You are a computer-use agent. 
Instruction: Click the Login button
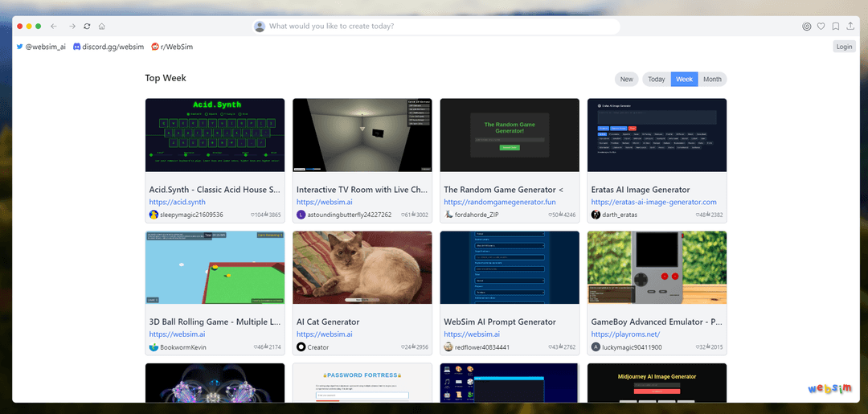point(844,47)
